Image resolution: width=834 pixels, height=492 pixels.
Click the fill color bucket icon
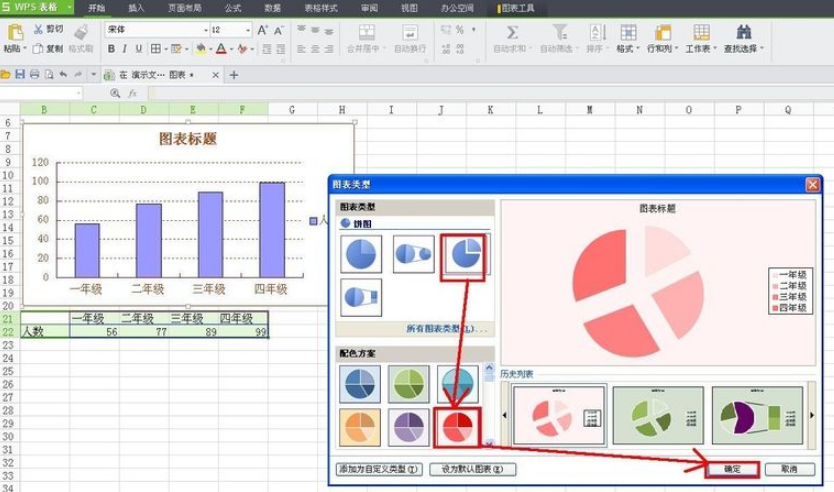[201, 49]
